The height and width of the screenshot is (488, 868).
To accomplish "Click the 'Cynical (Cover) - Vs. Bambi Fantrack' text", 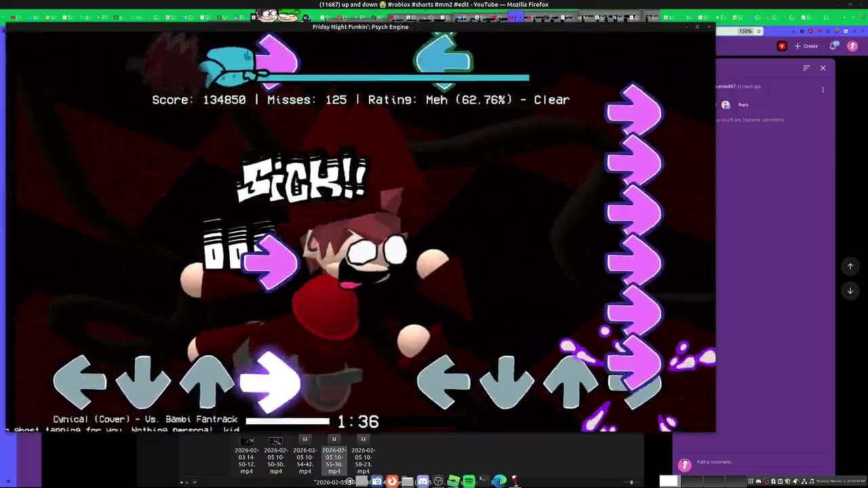I will tap(146, 420).
